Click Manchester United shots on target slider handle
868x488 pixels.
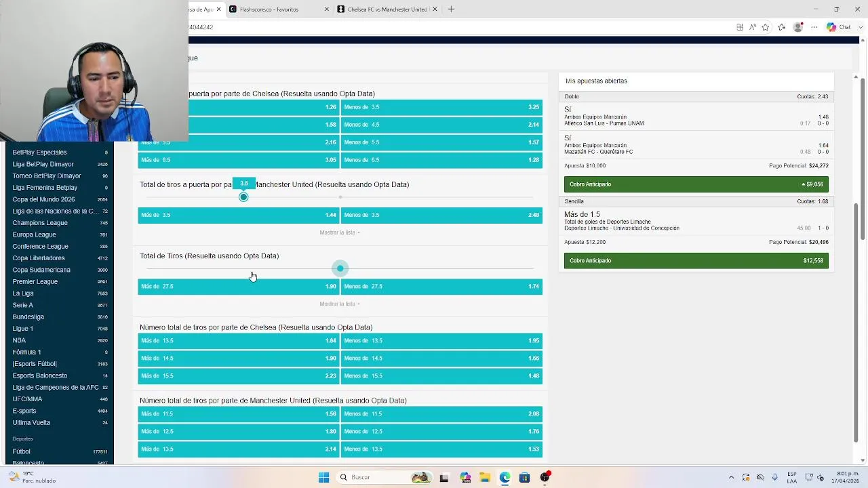click(243, 197)
